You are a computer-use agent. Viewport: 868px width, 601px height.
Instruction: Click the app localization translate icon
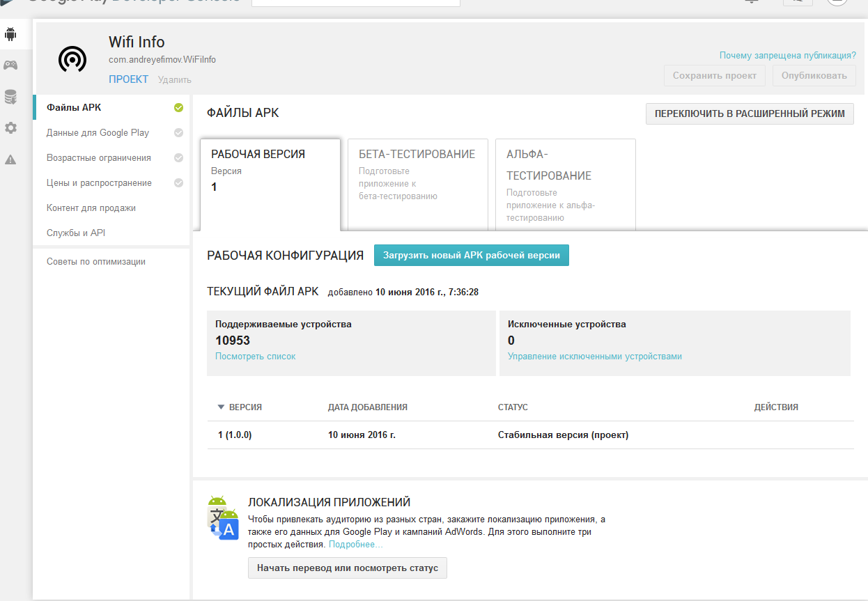(223, 518)
